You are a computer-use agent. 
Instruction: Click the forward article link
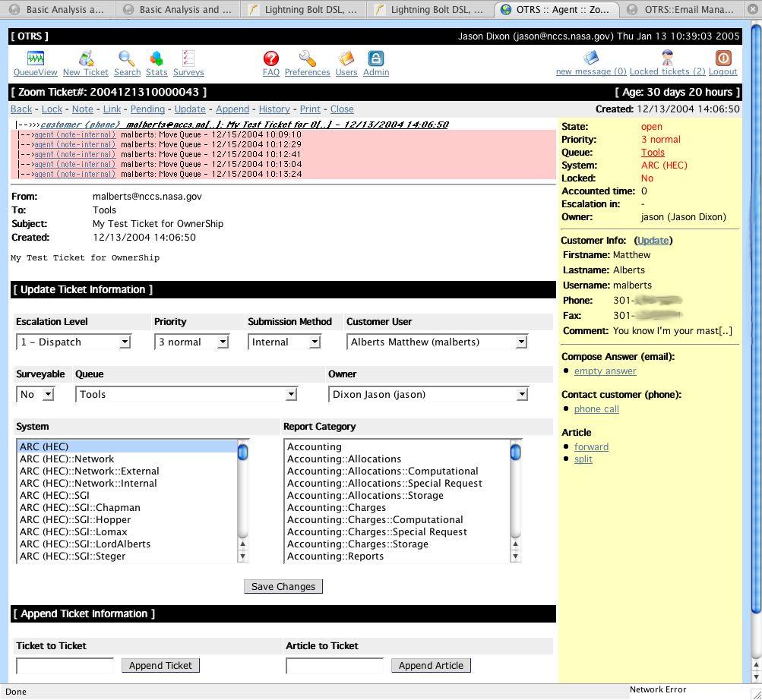[591, 447]
